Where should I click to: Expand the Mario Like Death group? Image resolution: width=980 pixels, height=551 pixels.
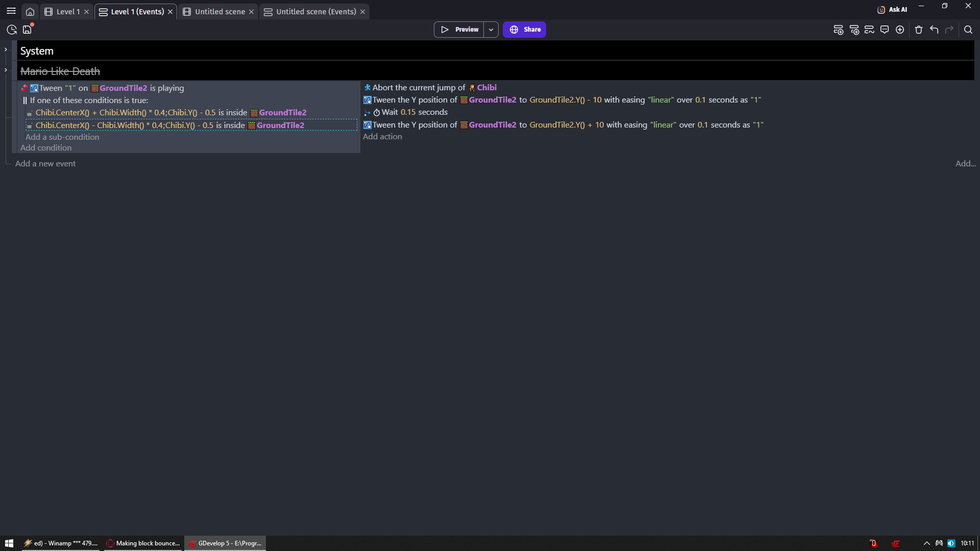[6, 70]
